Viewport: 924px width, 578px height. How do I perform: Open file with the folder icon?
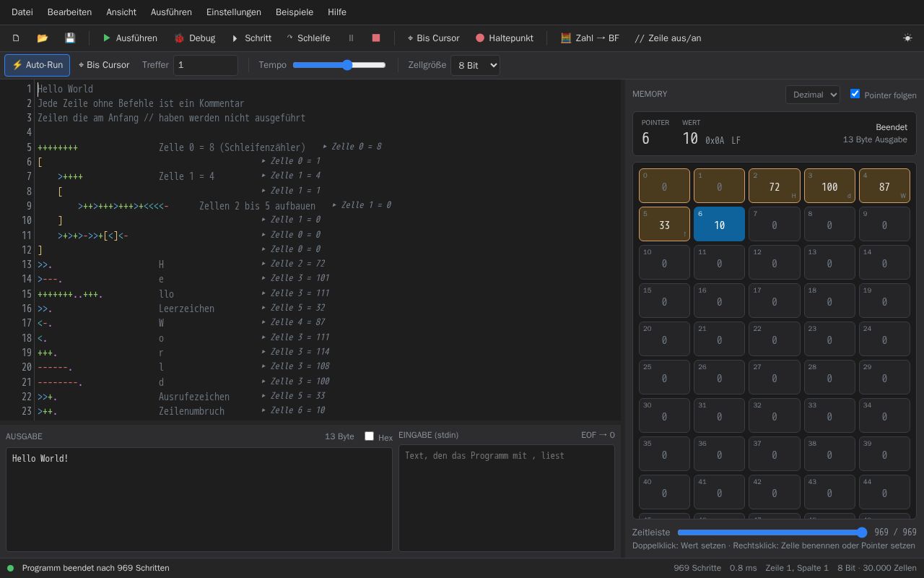[43, 38]
